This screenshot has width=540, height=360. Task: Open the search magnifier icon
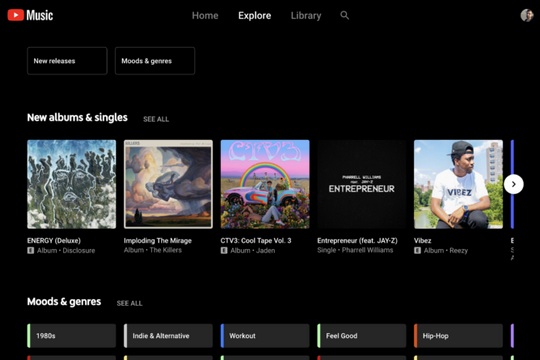pyautogui.click(x=344, y=15)
